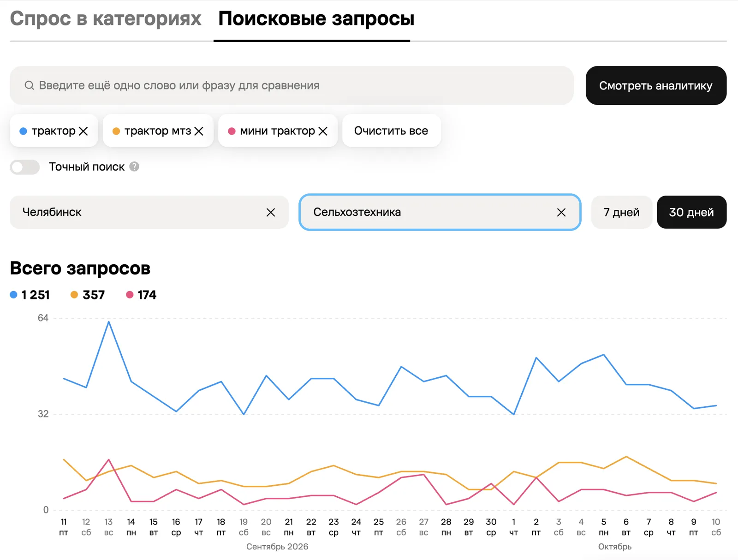Open the Сельхозтехника category selector
The height and width of the screenshot is (560, 738).
[x=440, y=212]
